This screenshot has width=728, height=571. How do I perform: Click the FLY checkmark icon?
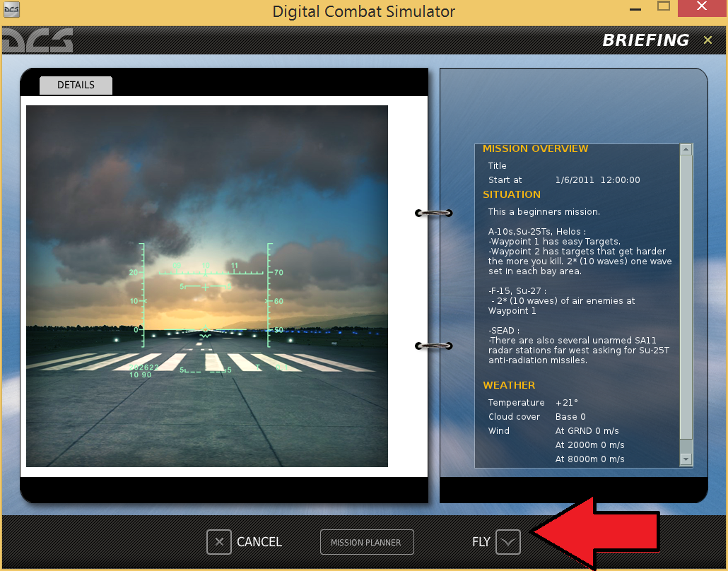click(x=508, y=542)
